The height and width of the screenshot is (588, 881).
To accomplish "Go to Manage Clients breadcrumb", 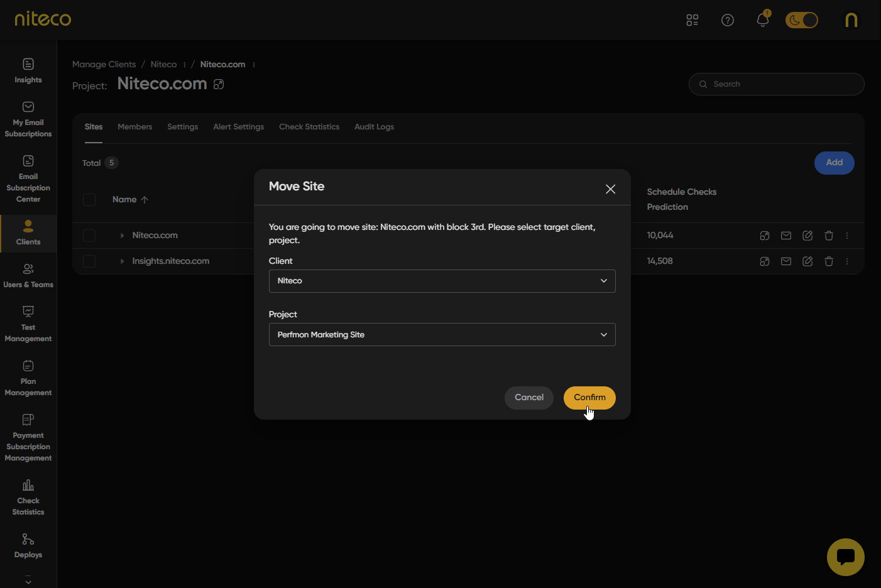I will [104, 64].
